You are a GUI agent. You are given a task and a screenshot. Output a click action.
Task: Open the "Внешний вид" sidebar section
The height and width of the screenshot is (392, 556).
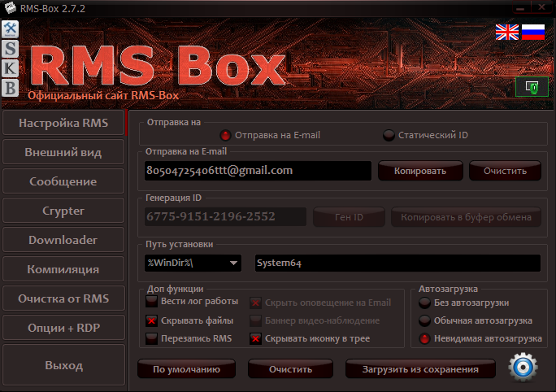click(63, 152)
